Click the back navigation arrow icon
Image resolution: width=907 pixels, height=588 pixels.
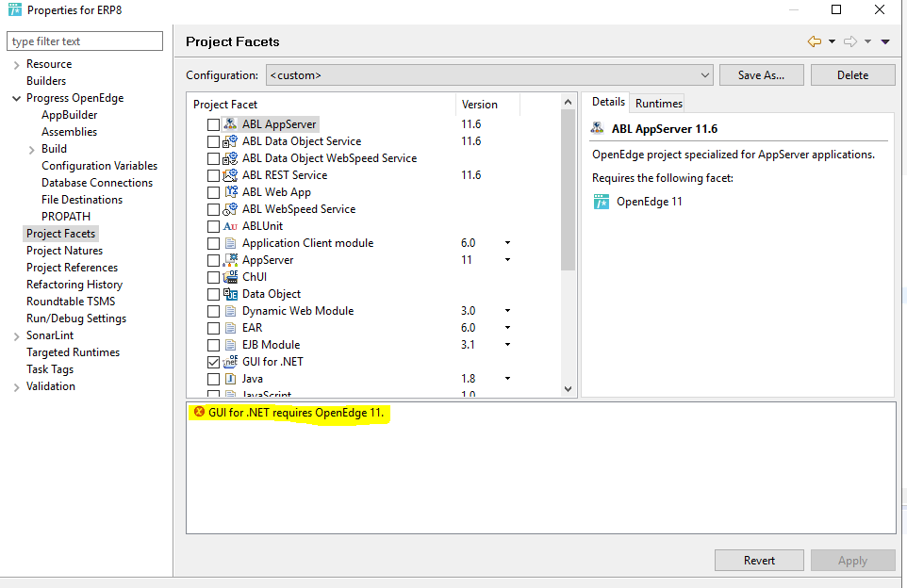pos(815,41)
